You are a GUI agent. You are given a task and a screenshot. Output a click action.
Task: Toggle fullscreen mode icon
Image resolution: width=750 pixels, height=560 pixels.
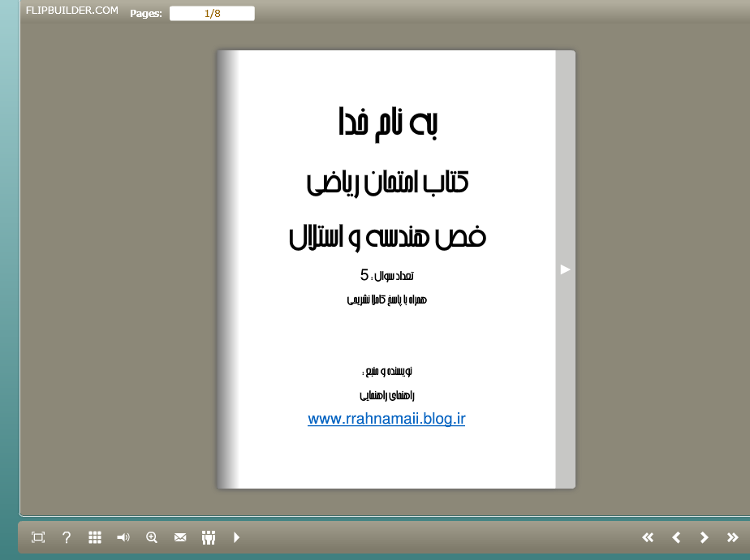click(38, 537)
